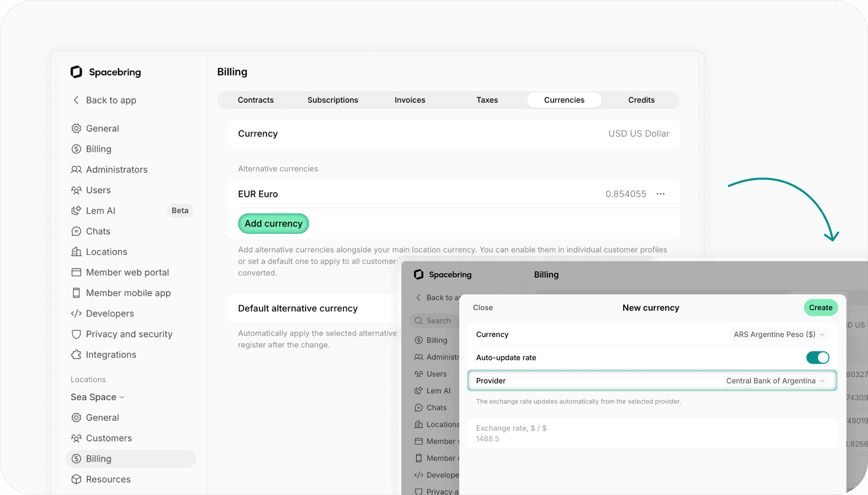This screenshot has height=495, width=868.
Task: Click the Member mobile app phone icon
Action: click(76, 293)
